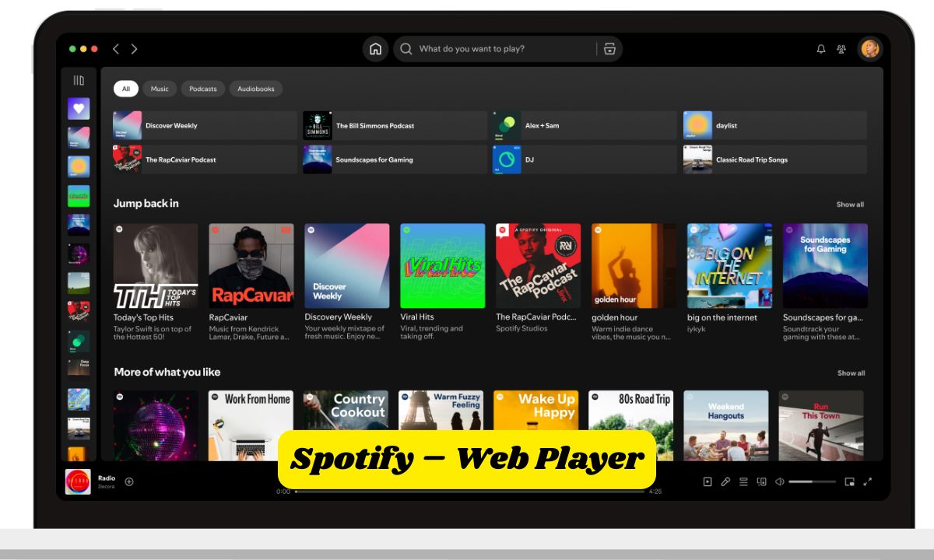
Task: Open the RapCaviar Podcast sidebar item
Action: point(79,312)
